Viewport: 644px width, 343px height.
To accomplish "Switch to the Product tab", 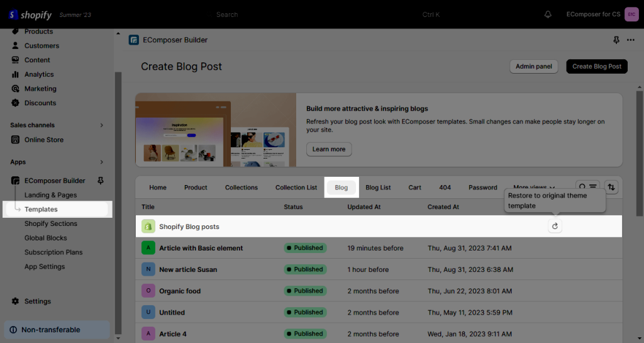I will (x=196, y=188).
